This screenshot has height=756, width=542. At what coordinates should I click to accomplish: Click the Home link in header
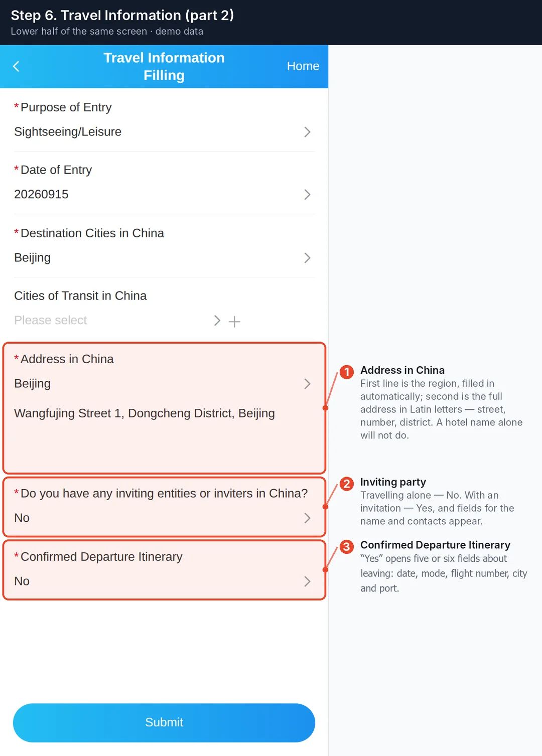tap(303, 66)
